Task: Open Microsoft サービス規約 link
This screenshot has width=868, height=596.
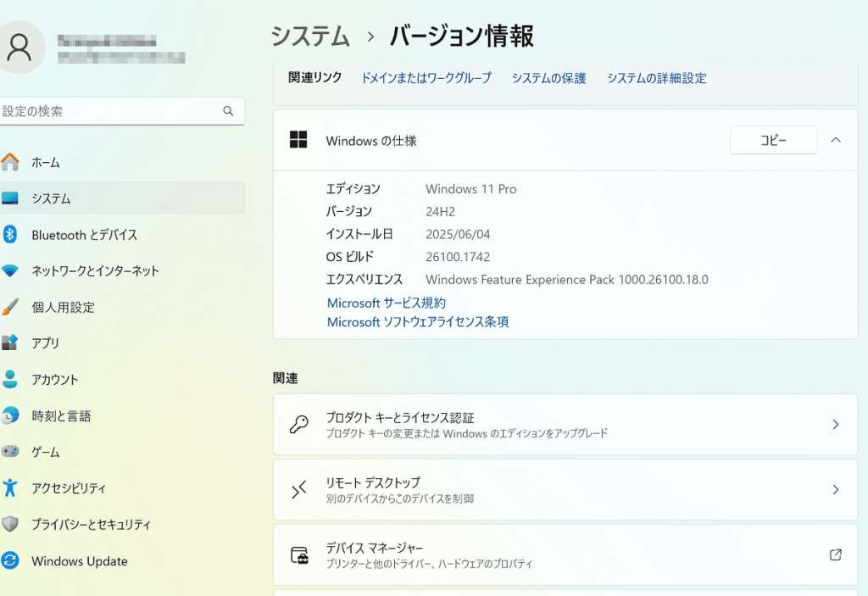Action: point(387,303)
